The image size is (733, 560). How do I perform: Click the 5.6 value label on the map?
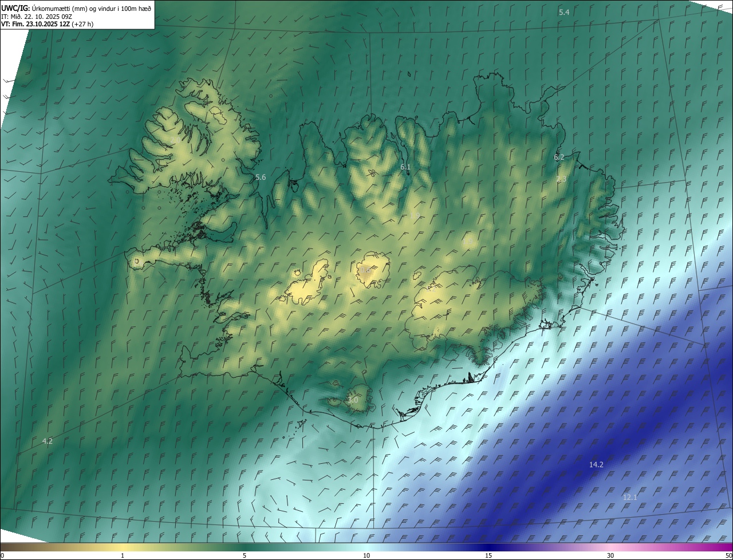[261, 178]
